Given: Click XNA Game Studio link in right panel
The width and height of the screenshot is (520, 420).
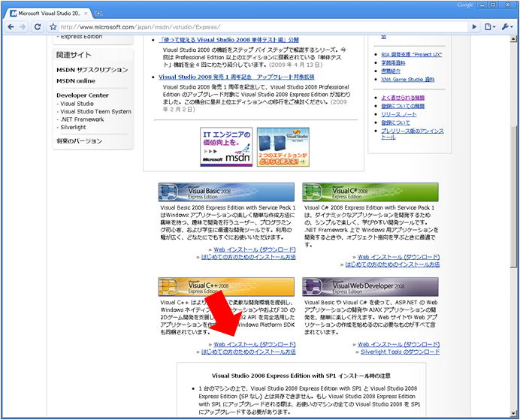Looking at the screenshot, I should click(408, 80).
